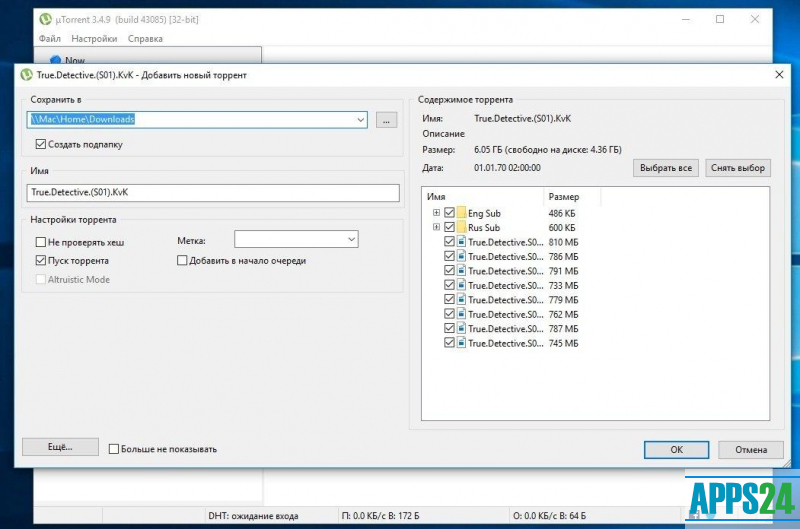The height and width of the screenshot is (529, 800).
Task: Deselect the 779 МБ file checkbox
Action: tap(449, 299)
